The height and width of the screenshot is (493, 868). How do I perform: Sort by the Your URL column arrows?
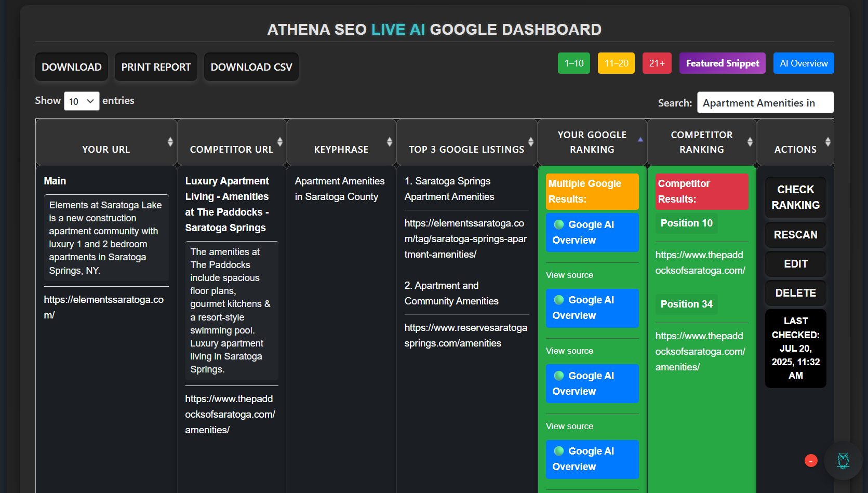click(x=170, y=142)
